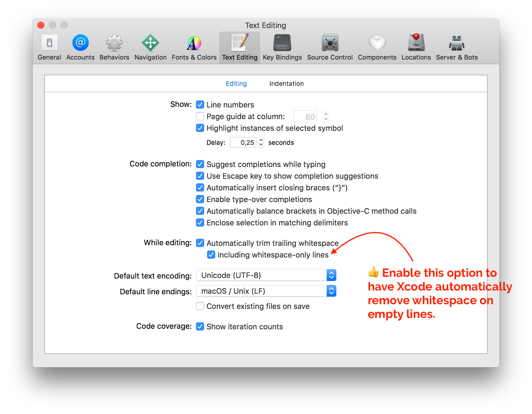
Task: Toggle Use Escape key completion suggestions
Action: 200,176
